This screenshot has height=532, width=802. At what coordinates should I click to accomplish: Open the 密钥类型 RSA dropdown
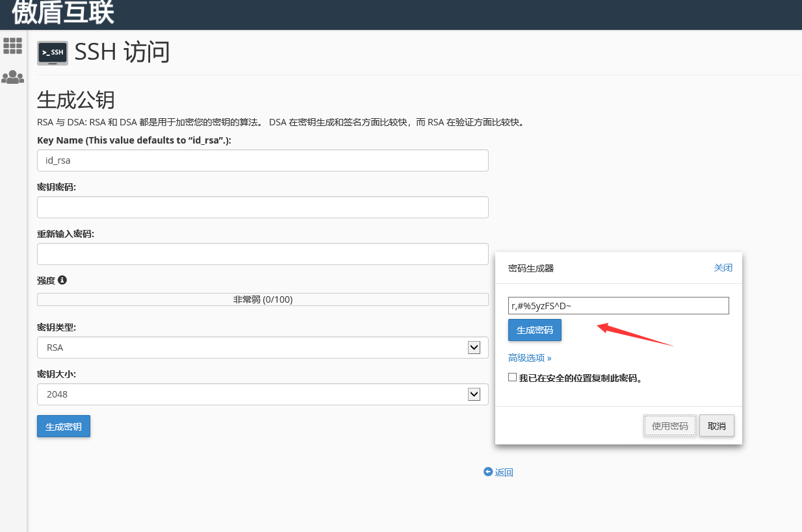[x=263, y=348]
